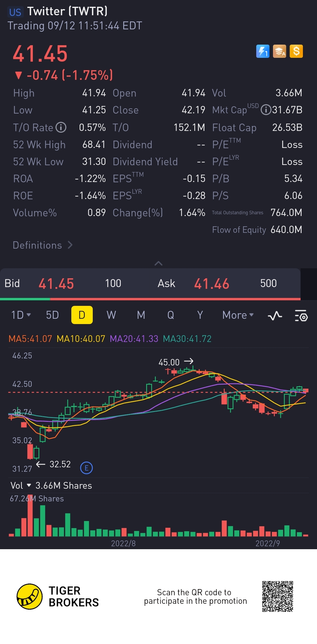Tap the ROE value -1.64%

click(x=90, y=195)
